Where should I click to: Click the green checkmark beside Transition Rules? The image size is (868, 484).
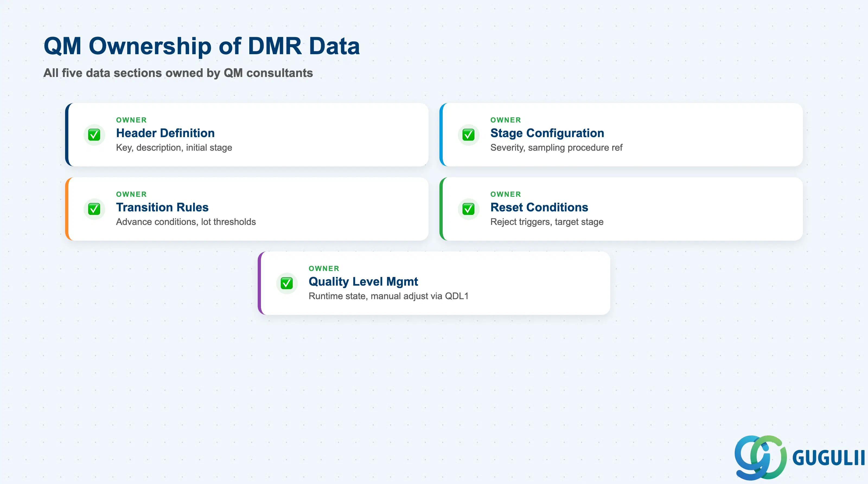94,209
